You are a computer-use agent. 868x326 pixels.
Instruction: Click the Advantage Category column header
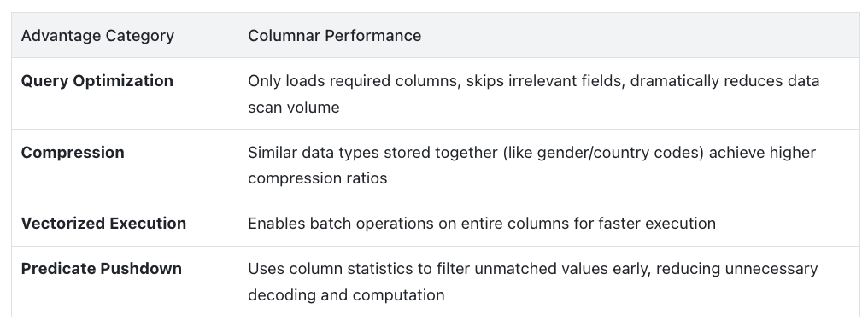pos(97,36)
